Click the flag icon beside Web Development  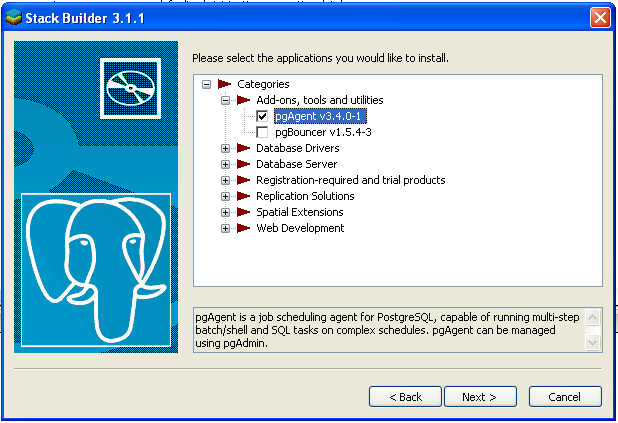(244, 228)
